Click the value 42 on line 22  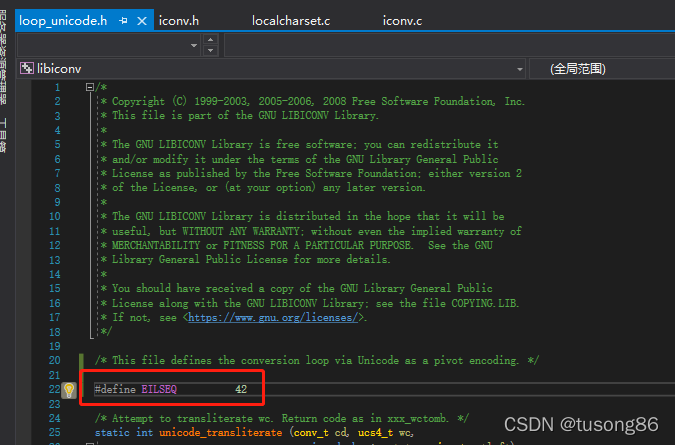click(241, 389)
